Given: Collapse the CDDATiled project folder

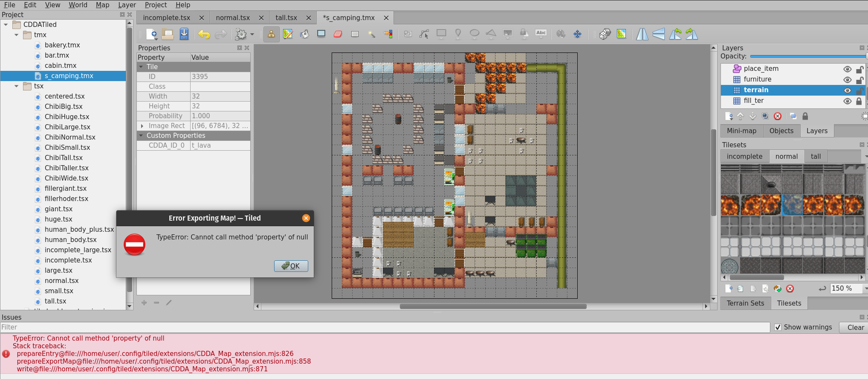Looking at the screenshot, I should [6, 25].
